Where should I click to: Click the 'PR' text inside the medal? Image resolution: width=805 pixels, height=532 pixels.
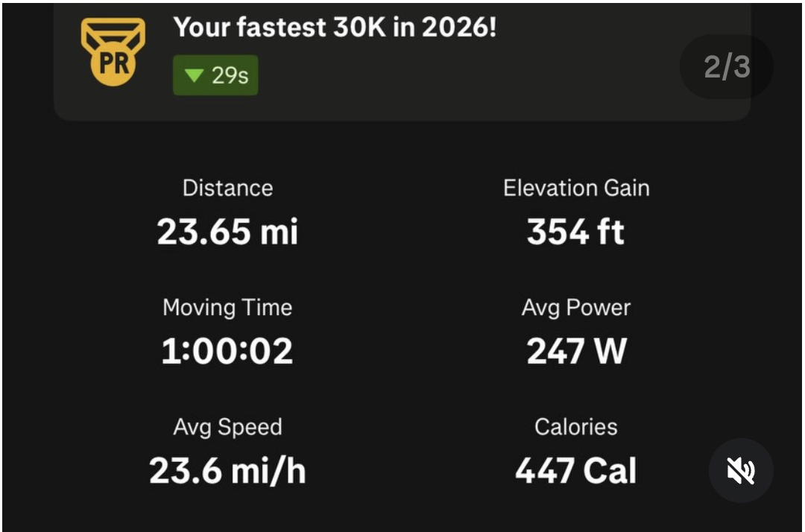point(113,64)
